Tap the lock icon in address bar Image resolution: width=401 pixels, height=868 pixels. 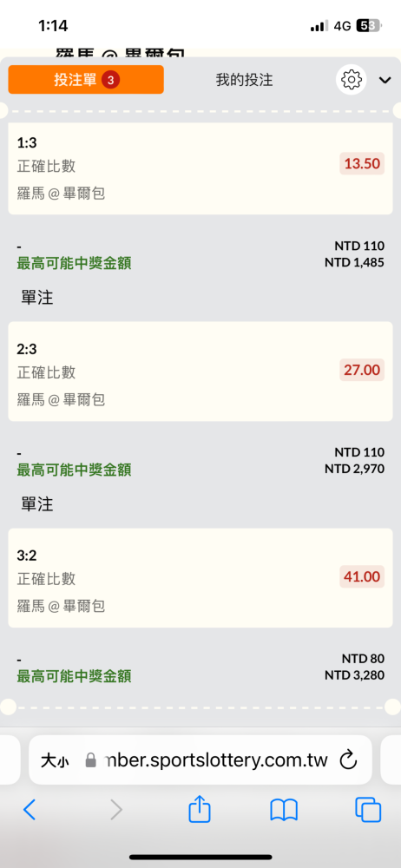(91, 760)
